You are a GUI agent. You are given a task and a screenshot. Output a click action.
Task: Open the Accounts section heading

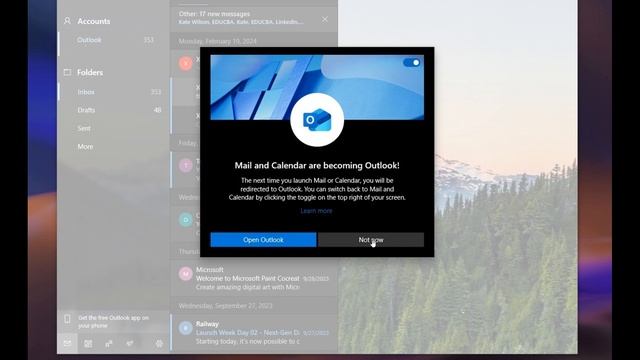[x=94, y=21]
